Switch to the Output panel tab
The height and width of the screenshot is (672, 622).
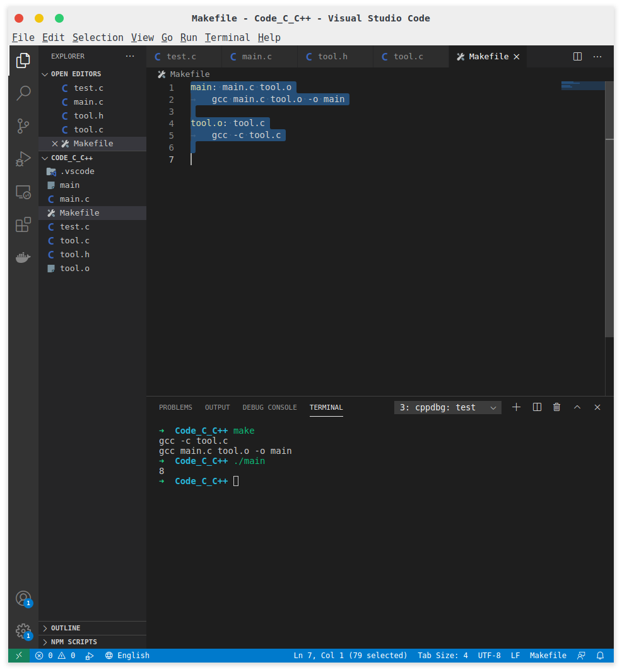pos(217,407)
